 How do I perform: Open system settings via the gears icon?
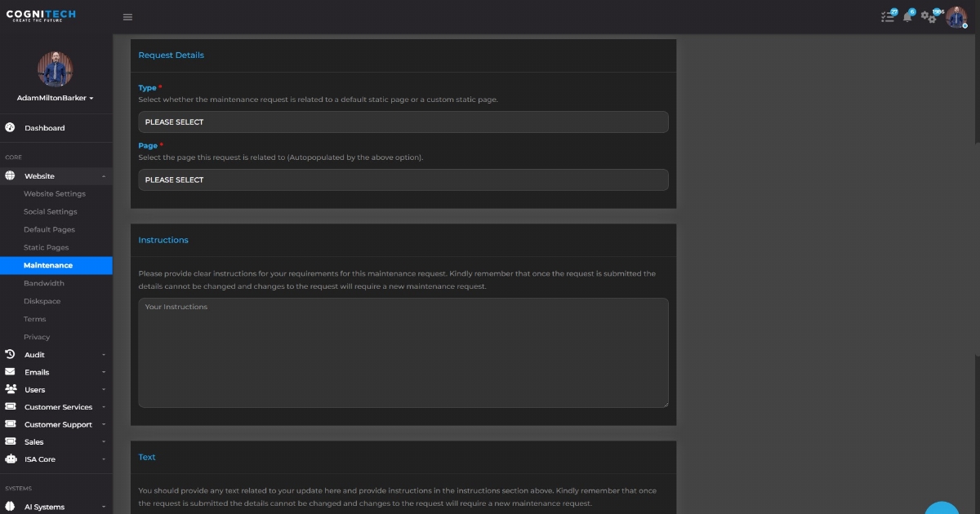pos(929,16)
